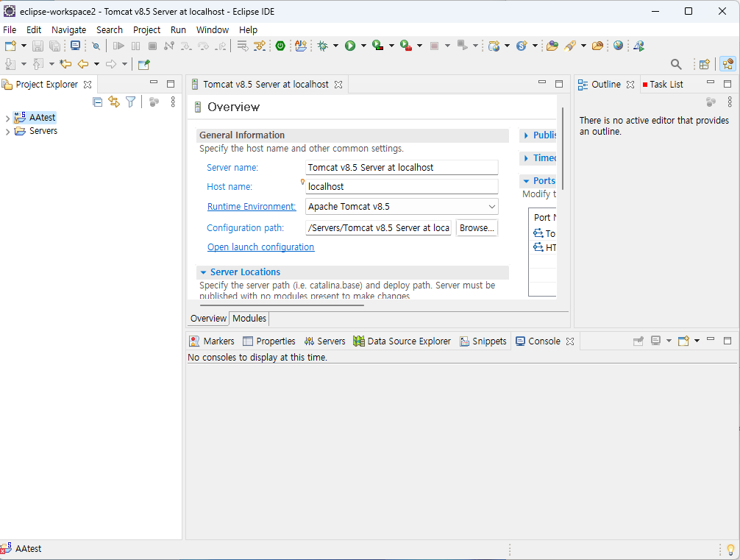Collapse the Ports section
Screen dimensions: 740x560
point(526,181)
